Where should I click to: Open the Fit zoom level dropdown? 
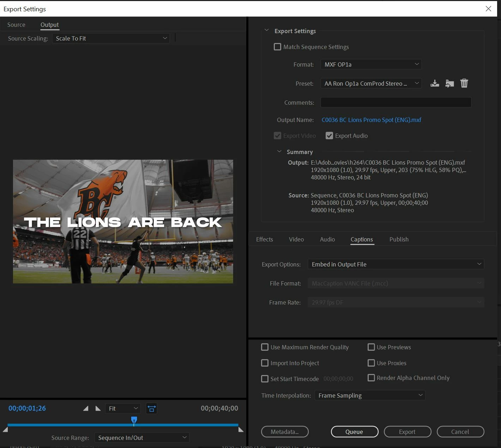[123, 409]
